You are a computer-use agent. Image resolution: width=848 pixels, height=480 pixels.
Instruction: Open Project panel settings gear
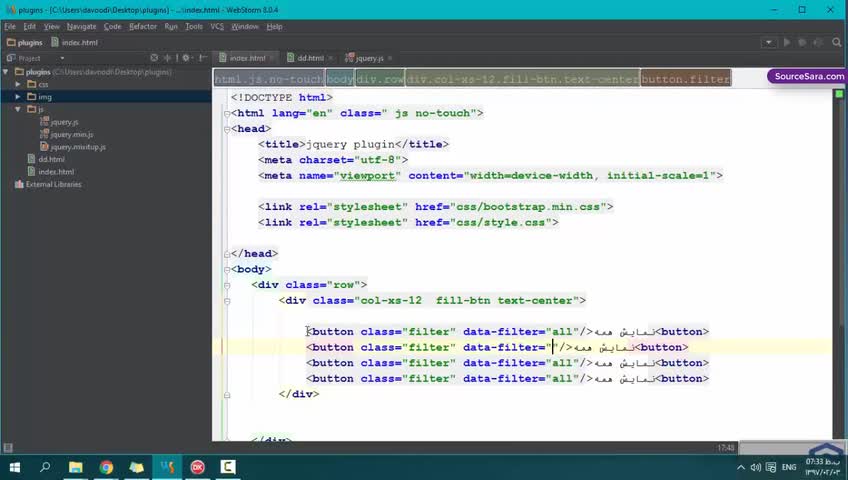point(187,58)
